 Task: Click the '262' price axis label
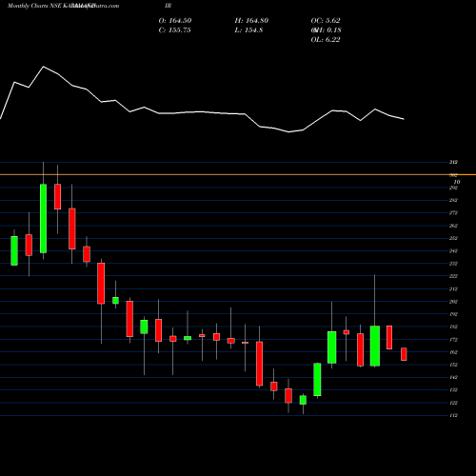[453, 226]
